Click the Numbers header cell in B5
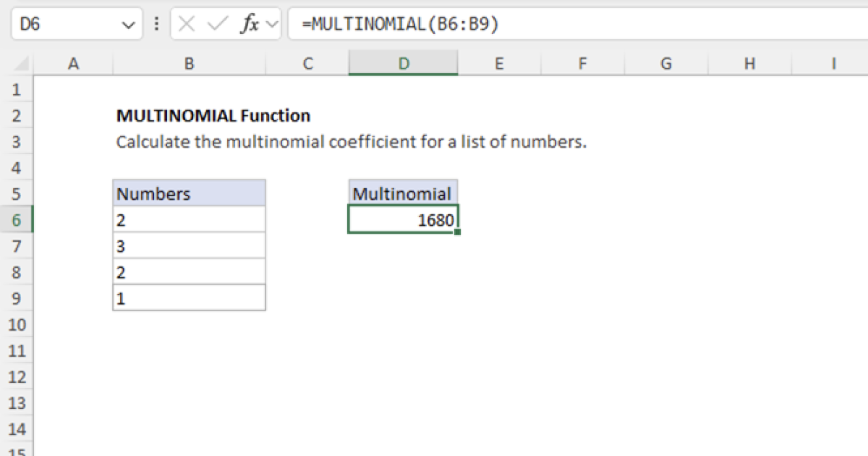 pos(189,193)
